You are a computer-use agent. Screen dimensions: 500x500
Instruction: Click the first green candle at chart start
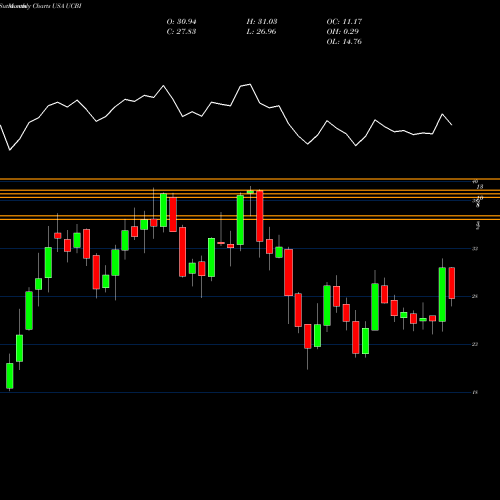coord(10,376)
